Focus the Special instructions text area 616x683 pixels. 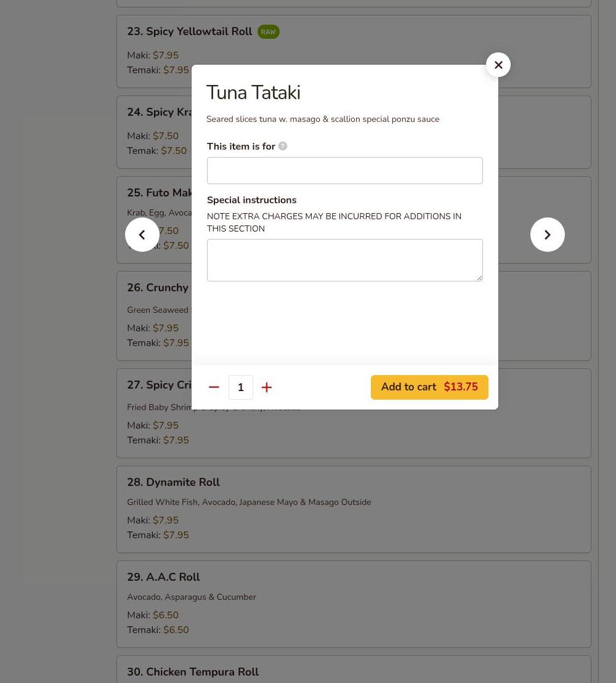[x=344, y=260]
